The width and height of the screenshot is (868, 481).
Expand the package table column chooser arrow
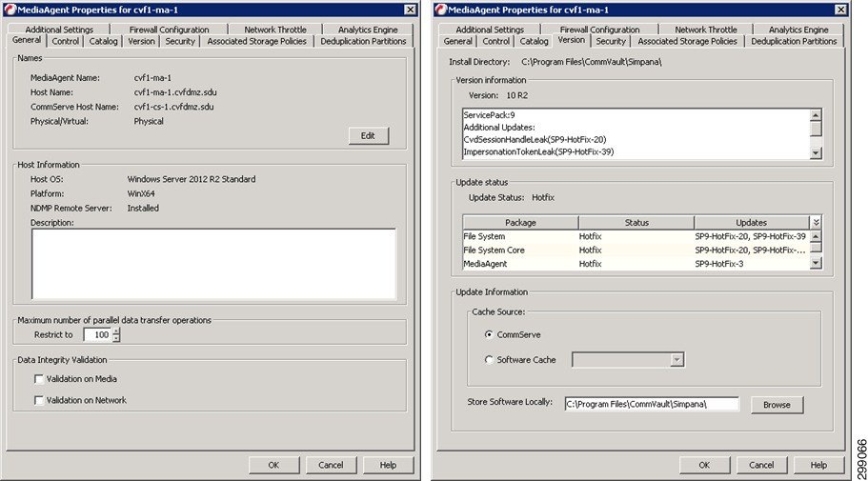tap(816, 222)
